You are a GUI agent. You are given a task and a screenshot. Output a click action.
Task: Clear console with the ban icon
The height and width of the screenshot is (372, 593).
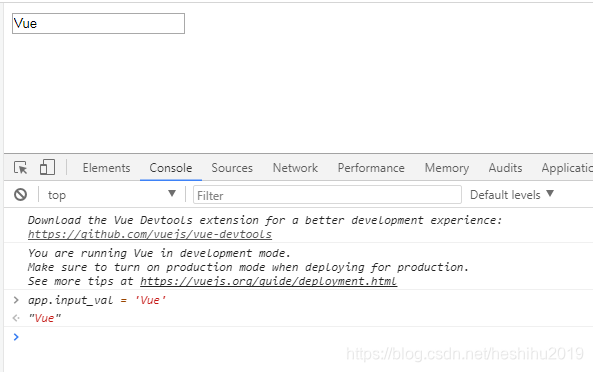point(20,195)
